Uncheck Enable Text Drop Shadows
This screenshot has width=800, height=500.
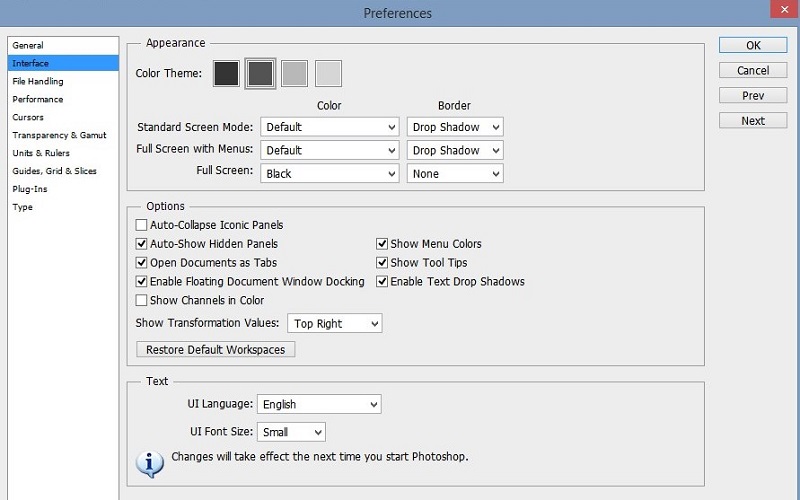[382, 282]
